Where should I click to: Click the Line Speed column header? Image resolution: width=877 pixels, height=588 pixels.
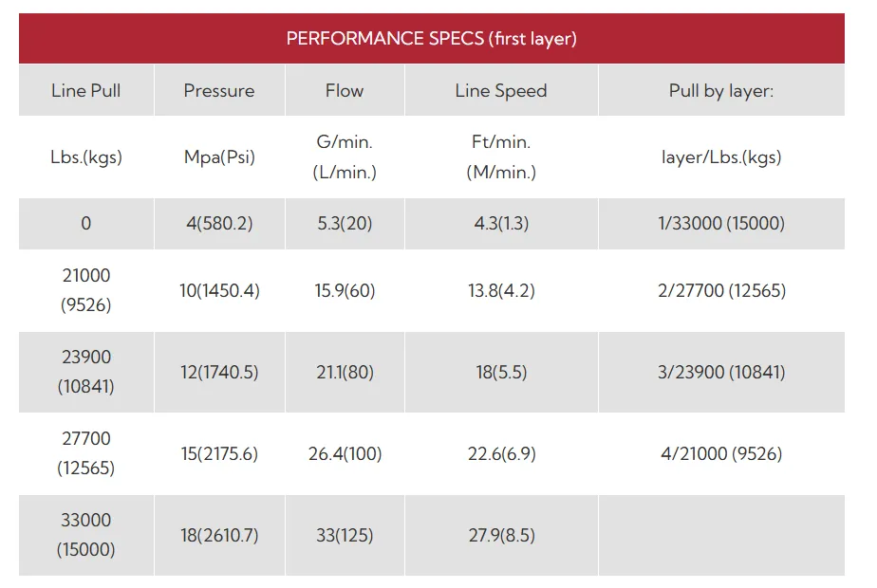pos(501,90)
